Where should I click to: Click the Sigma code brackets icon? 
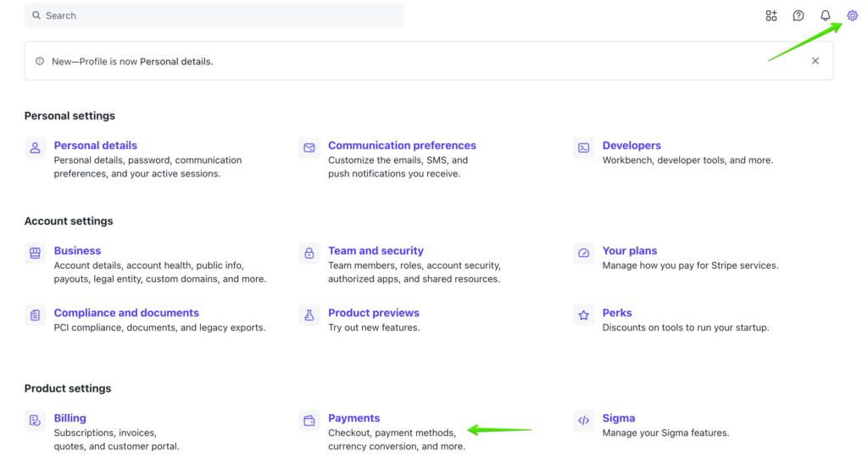(x=583, y=420)
